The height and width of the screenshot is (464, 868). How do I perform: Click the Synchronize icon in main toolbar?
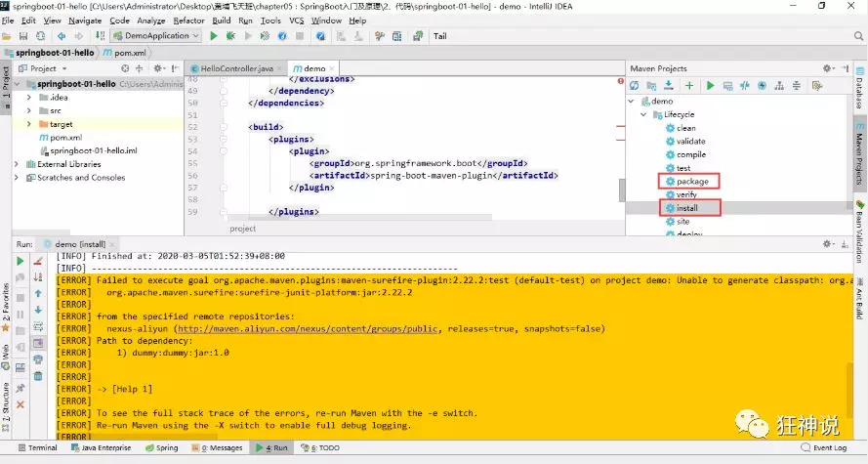(x=40, y=36)
